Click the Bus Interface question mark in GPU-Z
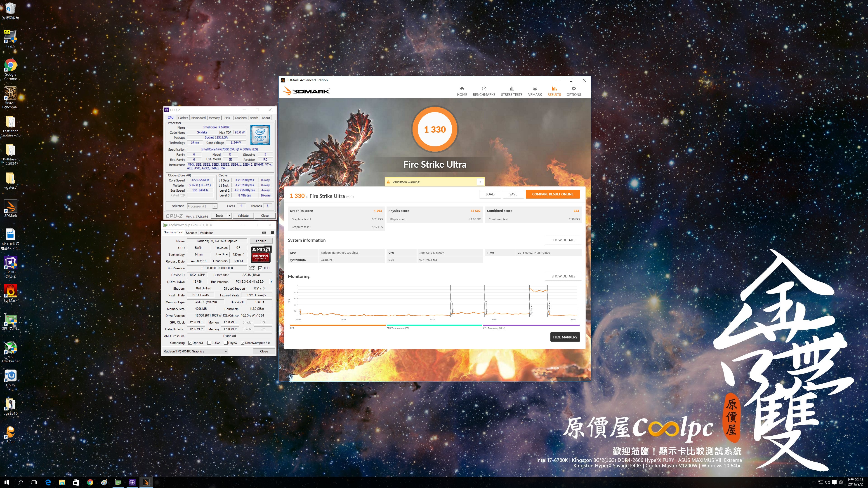The width and height of the screenshot is (868, 488). click(x=271, y=282)
